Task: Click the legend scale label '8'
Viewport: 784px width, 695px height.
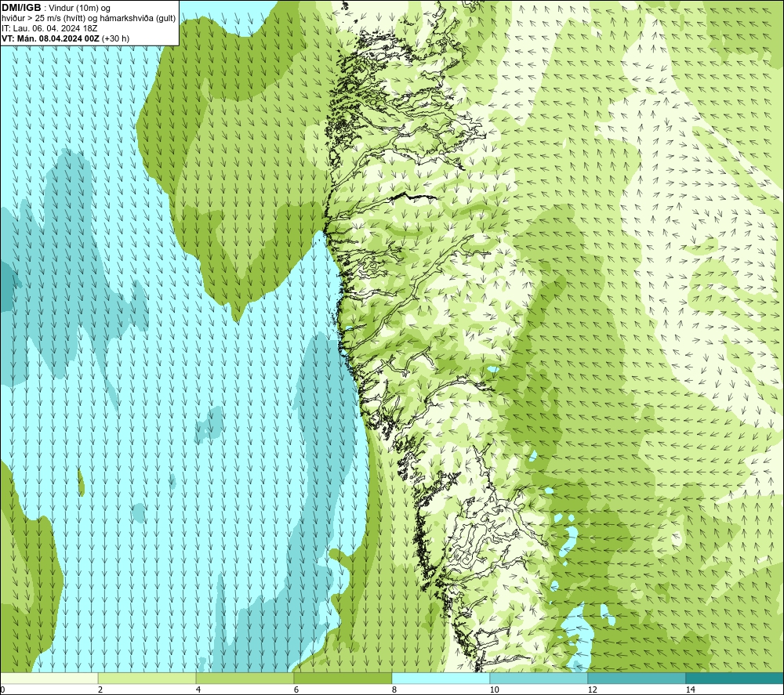Action: (x=394, y=690)
